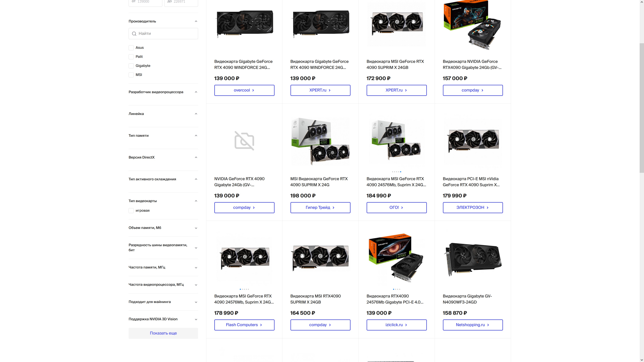
Task: Open the Flash Computers store link
Action: [244, 325]
